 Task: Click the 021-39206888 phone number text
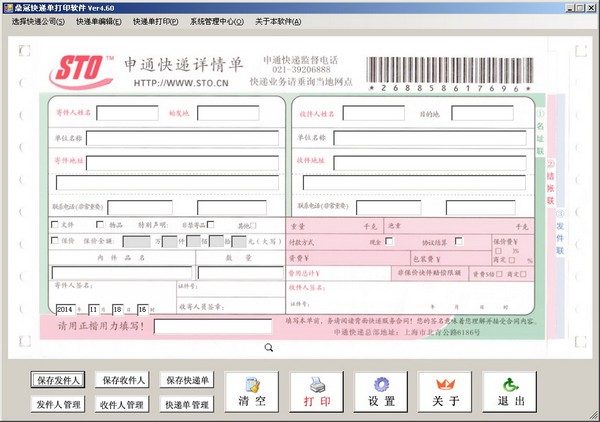click(301, 70)
